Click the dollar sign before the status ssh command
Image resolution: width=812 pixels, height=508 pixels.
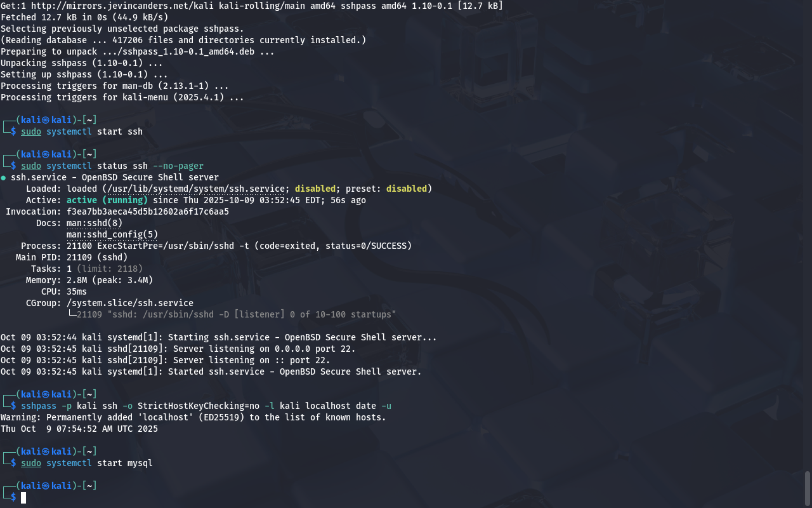(13, 166)
